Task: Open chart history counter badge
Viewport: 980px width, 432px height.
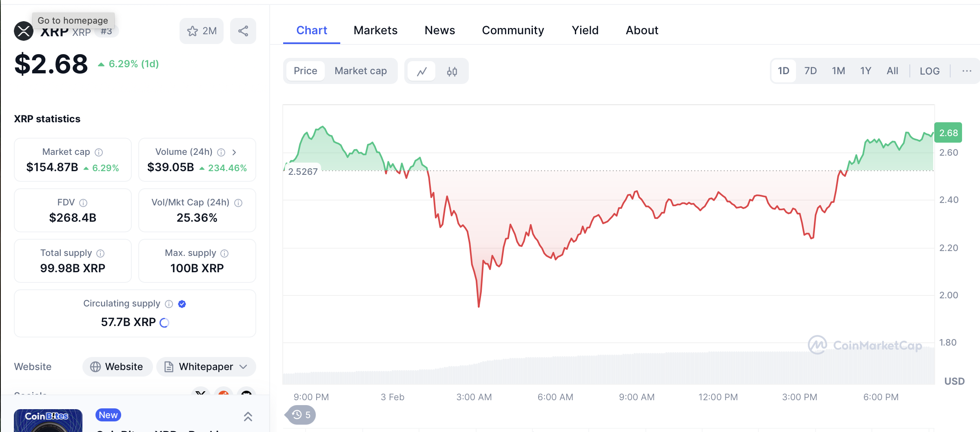Action: pos(302,415)
